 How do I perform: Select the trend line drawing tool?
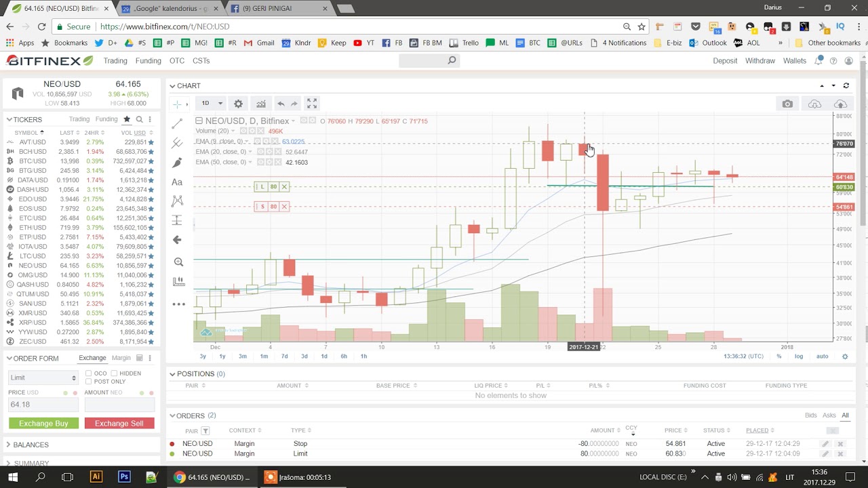pyautogui.click(x=178, y=124)
